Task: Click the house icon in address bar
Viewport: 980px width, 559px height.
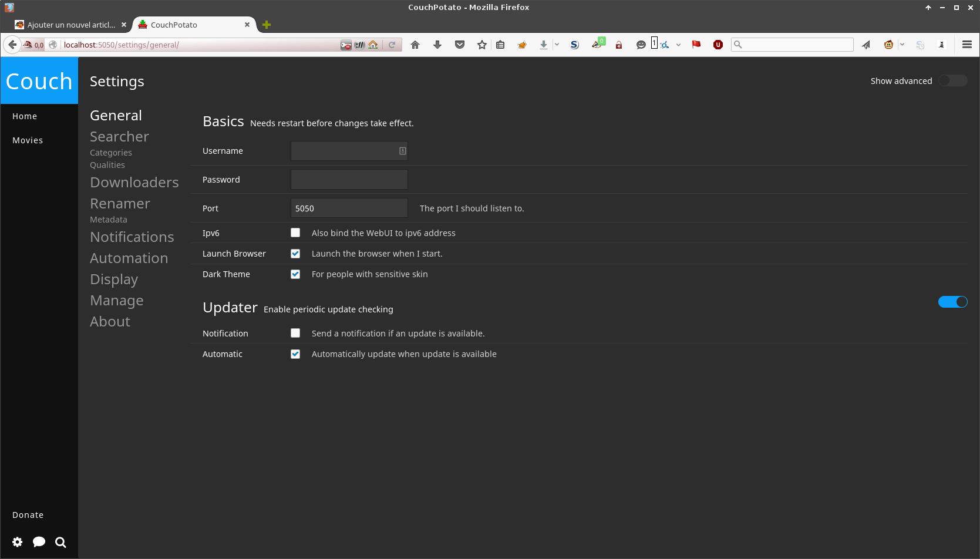Action: pos(373,45)
